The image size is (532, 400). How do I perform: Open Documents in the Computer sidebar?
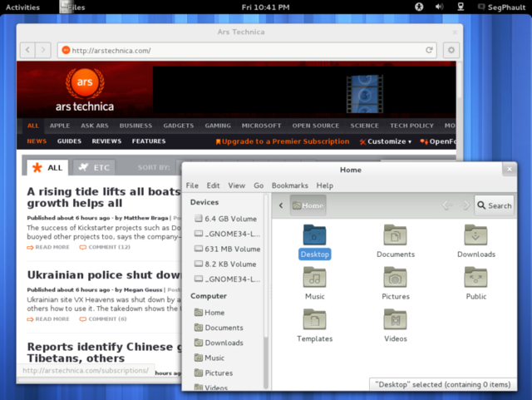coord(219,328)
